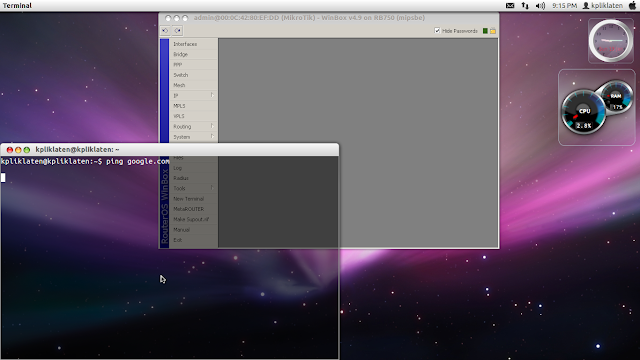The width and height of the screenshot is (640, 360).
Task: Click the WinBox window title bar text
Action: pos(309,18)
